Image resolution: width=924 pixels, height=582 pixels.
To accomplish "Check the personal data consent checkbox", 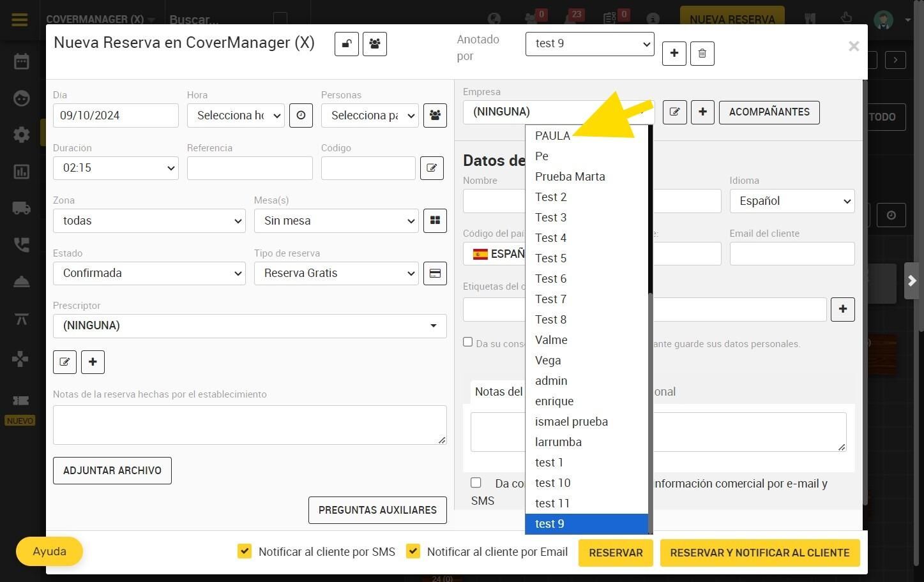I will [x=468, y=342].
